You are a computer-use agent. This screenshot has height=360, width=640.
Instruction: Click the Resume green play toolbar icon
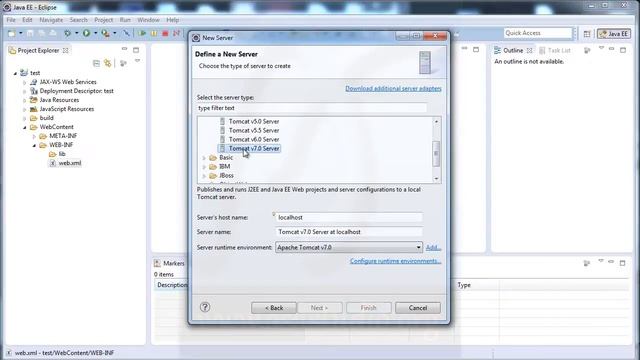click(142, 33)
